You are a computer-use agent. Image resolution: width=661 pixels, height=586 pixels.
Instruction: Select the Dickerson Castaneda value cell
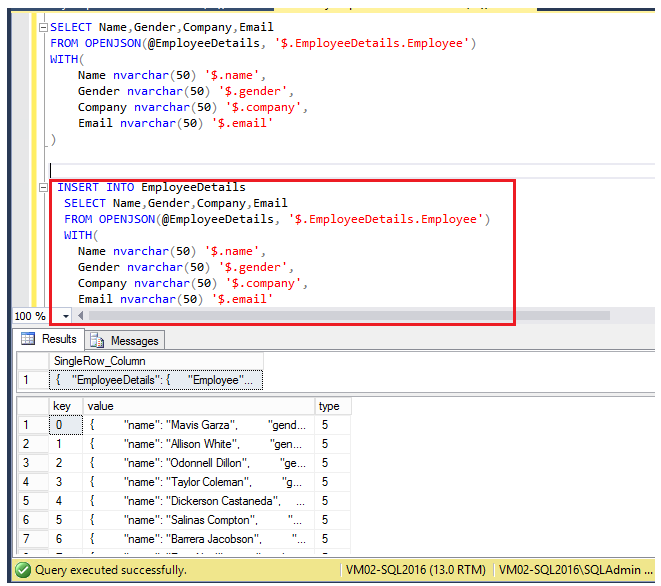[199, 501]
